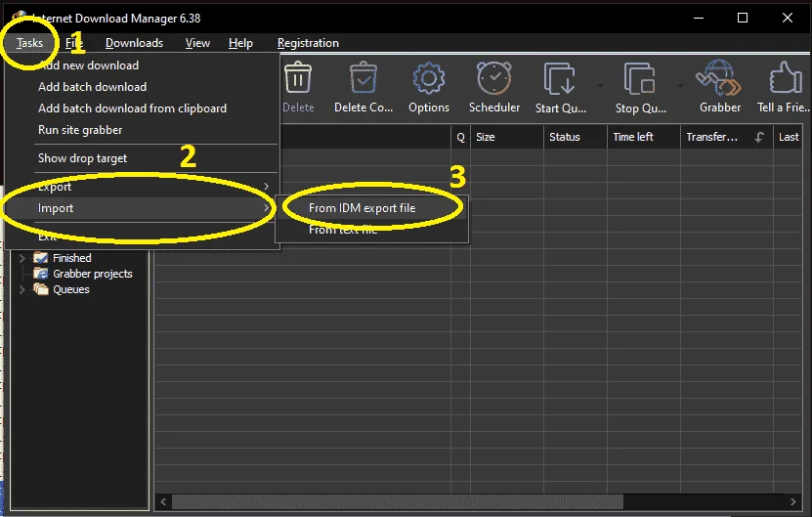Maximize the IDM window
This screenshot has height=517, width=812.
click(743, 18)
